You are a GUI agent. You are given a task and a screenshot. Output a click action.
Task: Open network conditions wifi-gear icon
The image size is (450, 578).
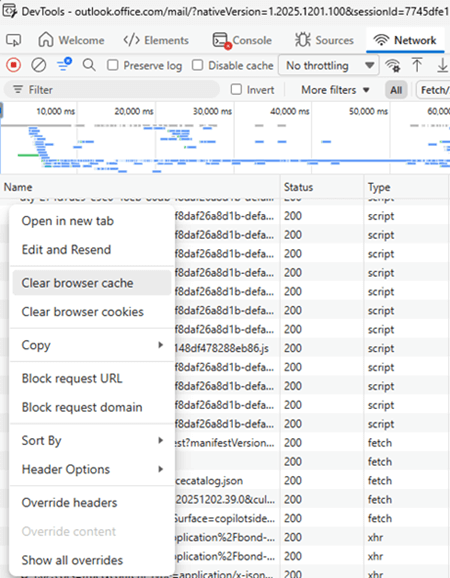[393, 66]
